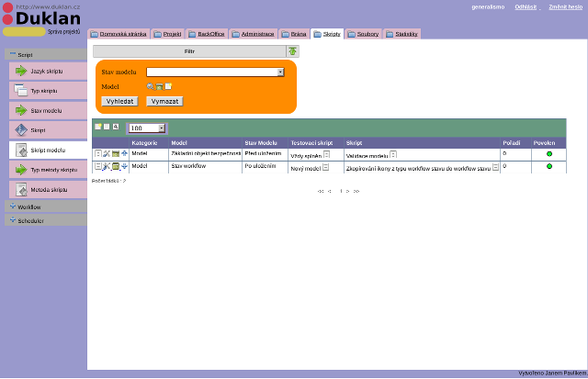Image resolution: width=588 pixels, height=379 pixels.
Task: Open detail icon next to Validace modelu
Action: (x=393, y=154)
